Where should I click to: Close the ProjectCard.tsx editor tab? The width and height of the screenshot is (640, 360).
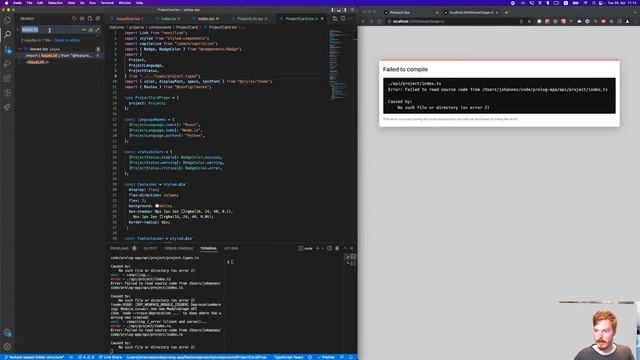tap(322, 19)
